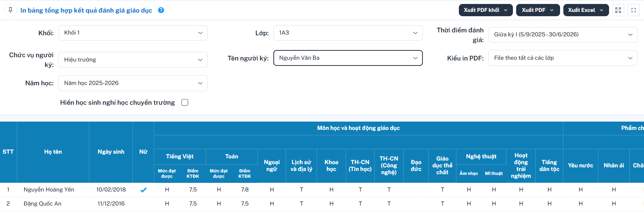The image size is (644, 212).
Task: Open the blue help question-mark icon
Action: point(161,10)
